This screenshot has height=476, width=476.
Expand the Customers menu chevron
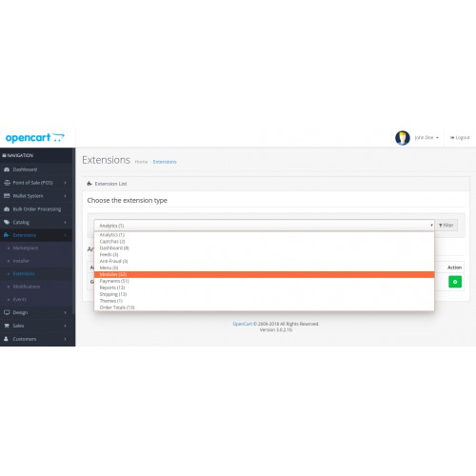pyautogui.click(x=65, y=339)
